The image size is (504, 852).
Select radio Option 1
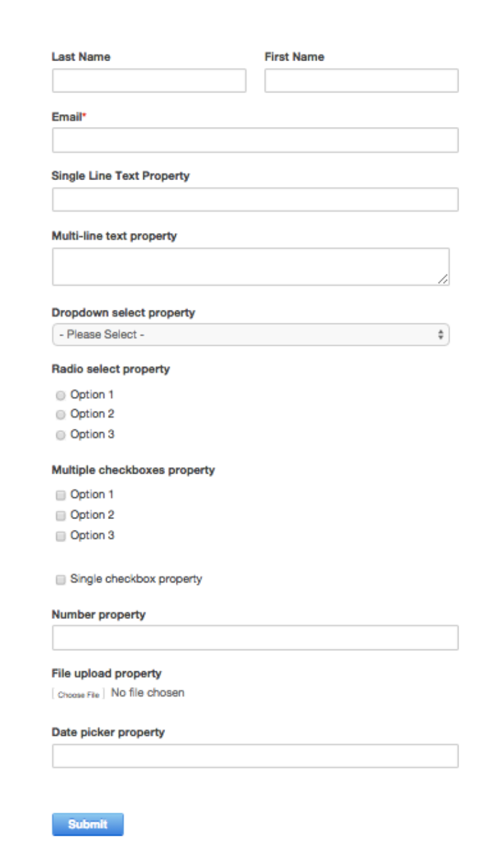(60, 395)
